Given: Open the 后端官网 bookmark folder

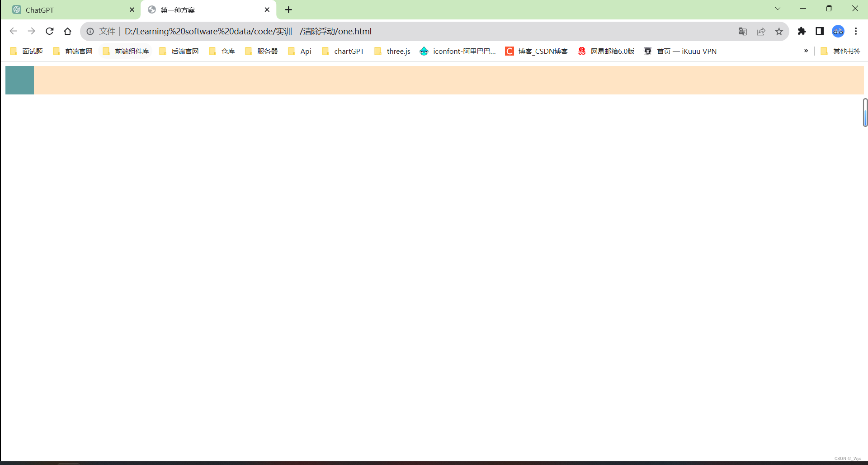Looking at the screenshot, I should (x=179, y=51).
